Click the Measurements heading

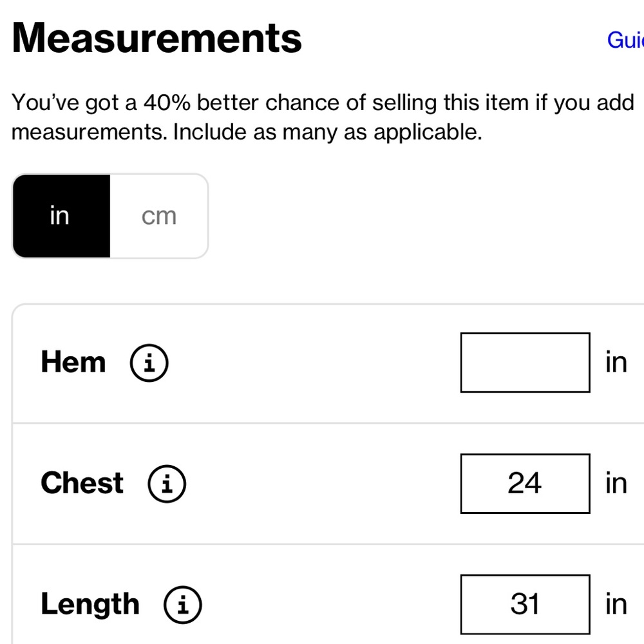(157, 38)
